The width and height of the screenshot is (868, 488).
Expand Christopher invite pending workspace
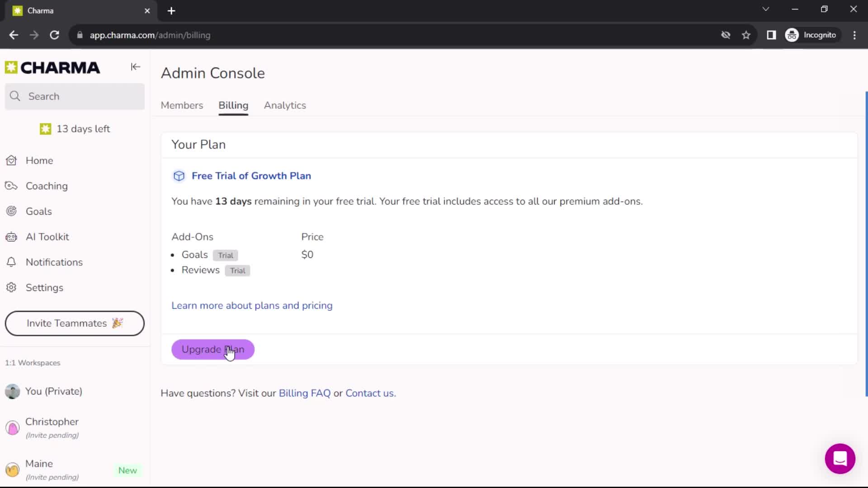pyautogui.click(x=52, y=427)
